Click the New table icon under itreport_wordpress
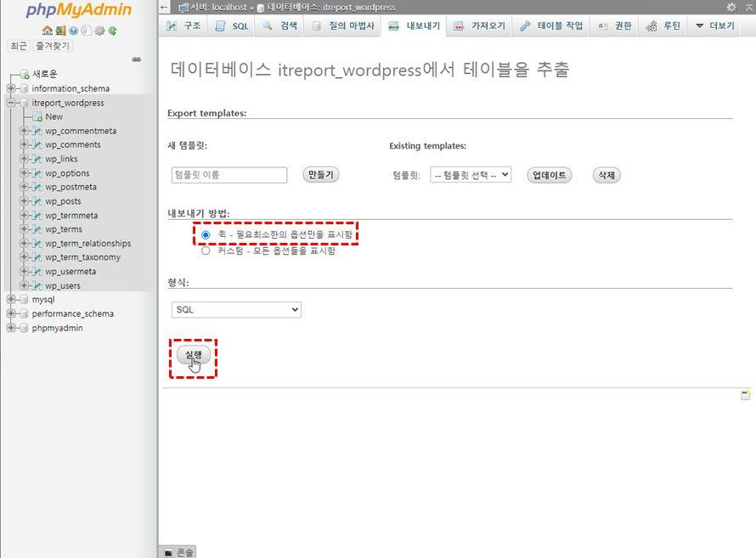 (x=37, y=116)
